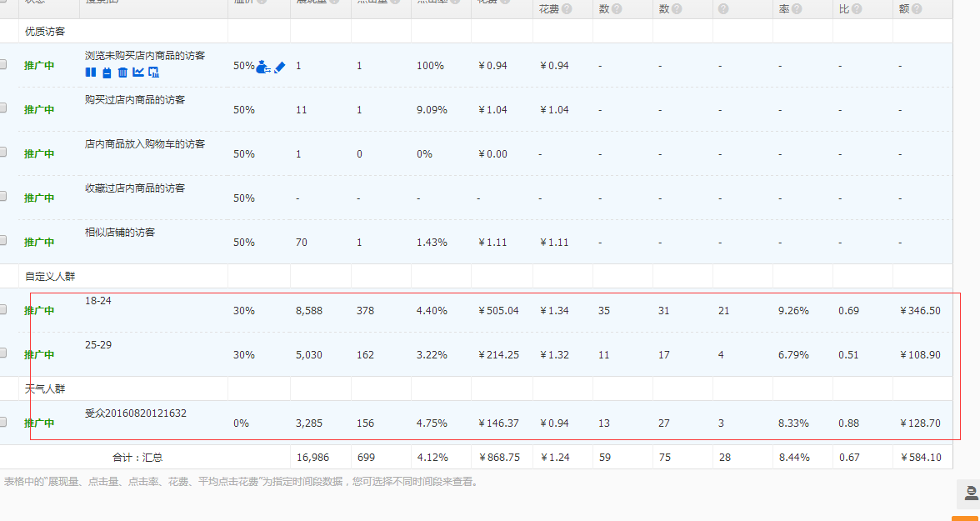Viewport: 980px width, 521px height.
Task: Tick checkbox for the 25-29 audience row
Action: click(2, 353)
